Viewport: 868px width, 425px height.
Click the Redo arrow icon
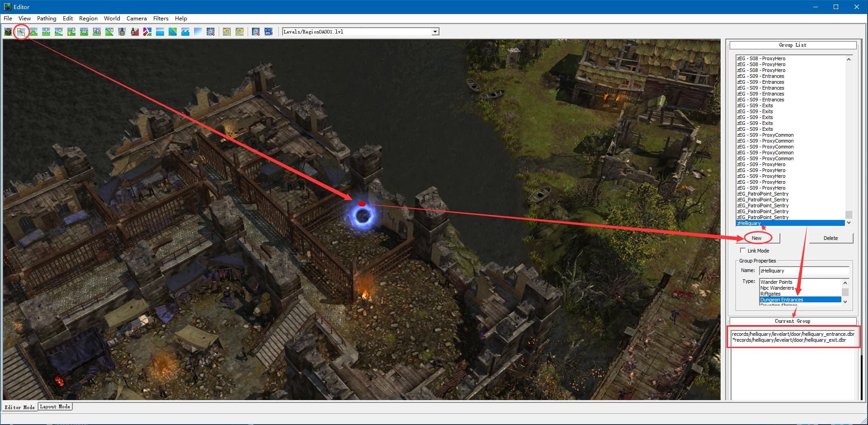pyautogui.click(x=240, y=32)
